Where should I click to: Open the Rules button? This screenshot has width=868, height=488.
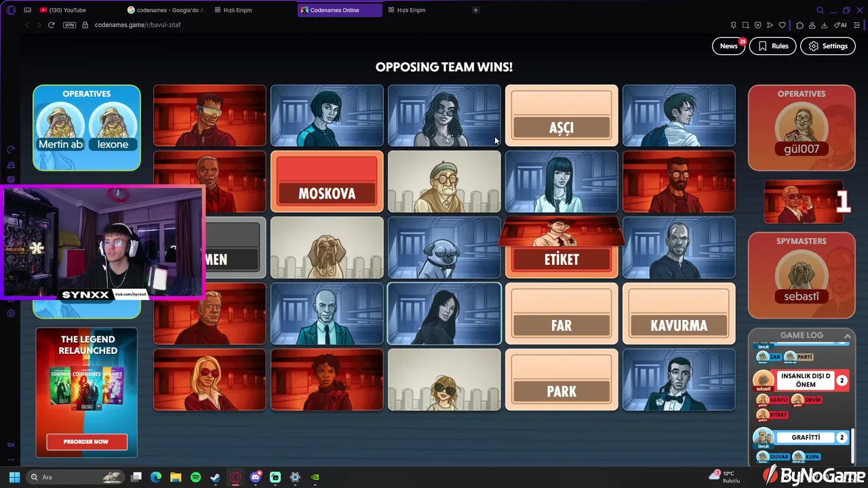pos(773,46)
